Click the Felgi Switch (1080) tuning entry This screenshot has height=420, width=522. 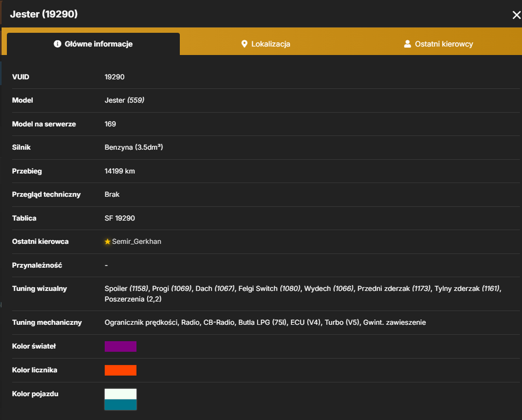point(269,288)
